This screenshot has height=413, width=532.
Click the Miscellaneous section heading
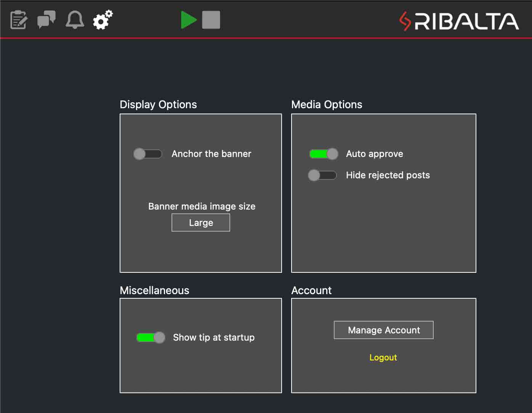click(154, 290)
